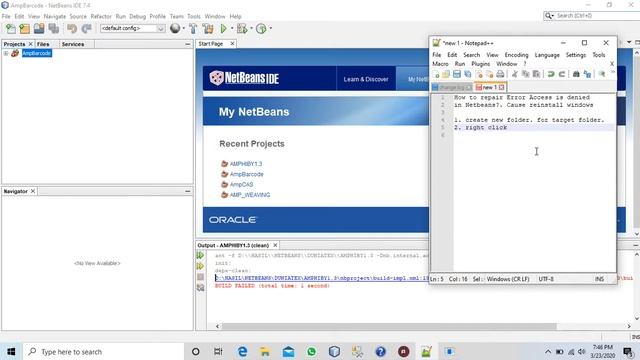Click Windows taskbar search box
This screenshot has width=640, height=360.
point(104,352)
